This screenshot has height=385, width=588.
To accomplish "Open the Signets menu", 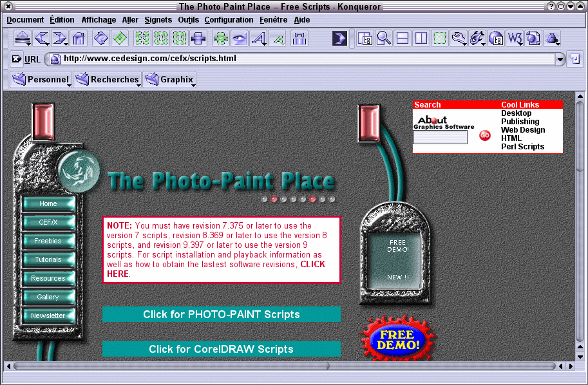I will click(158, 20).
